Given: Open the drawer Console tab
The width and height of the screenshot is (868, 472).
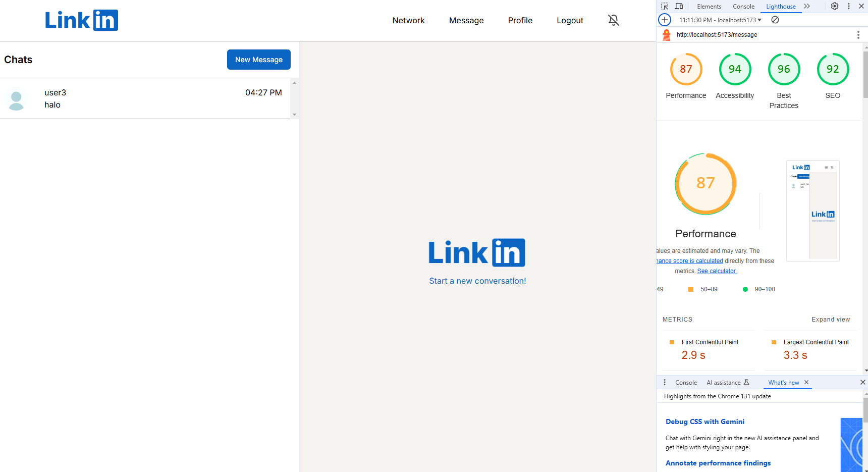Looking at the screenshot, I should point(686,383).
